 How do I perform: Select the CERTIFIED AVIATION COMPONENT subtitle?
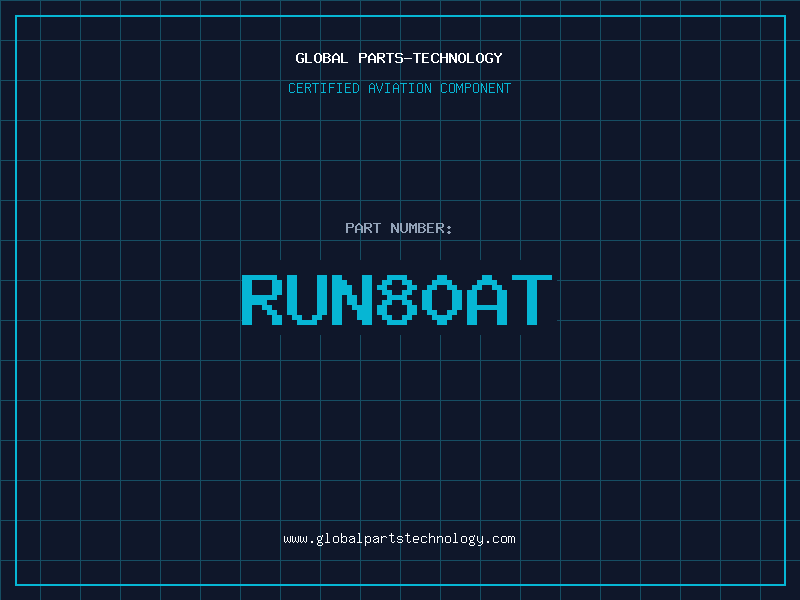[x=399, y=88]
